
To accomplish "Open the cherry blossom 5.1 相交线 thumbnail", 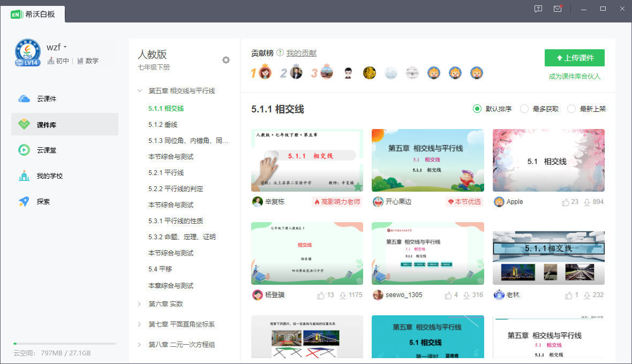I will (x=548, y=160).
